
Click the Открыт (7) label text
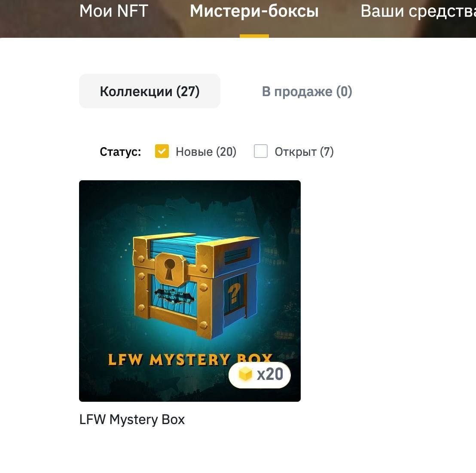click(x=304, y=152)
